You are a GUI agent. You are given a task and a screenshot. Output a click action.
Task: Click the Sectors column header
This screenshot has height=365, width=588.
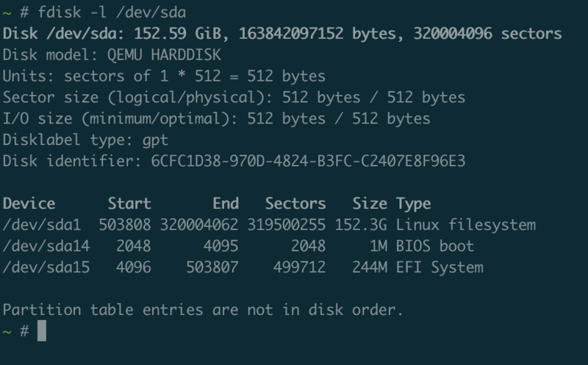(295, 203)
